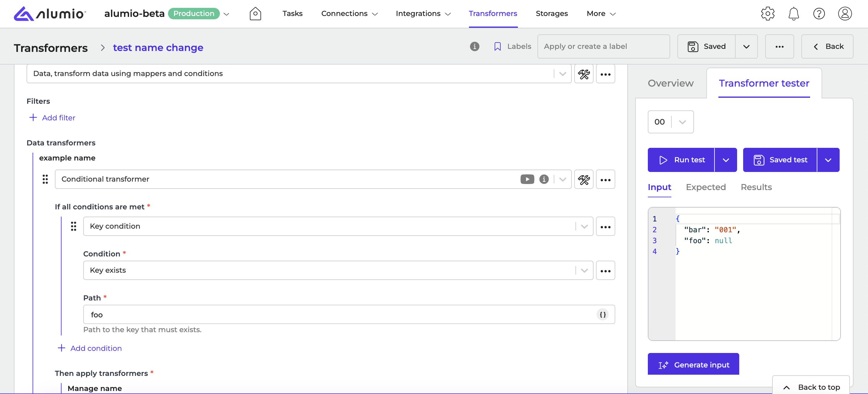This screenshot has height=394, width=868.
Task: Click the help question mark icon
Action: [819, 14]
